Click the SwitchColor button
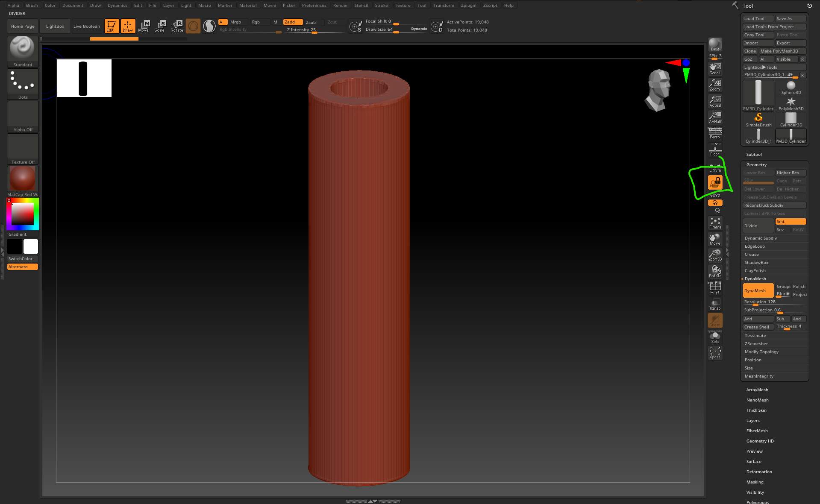 23,258
